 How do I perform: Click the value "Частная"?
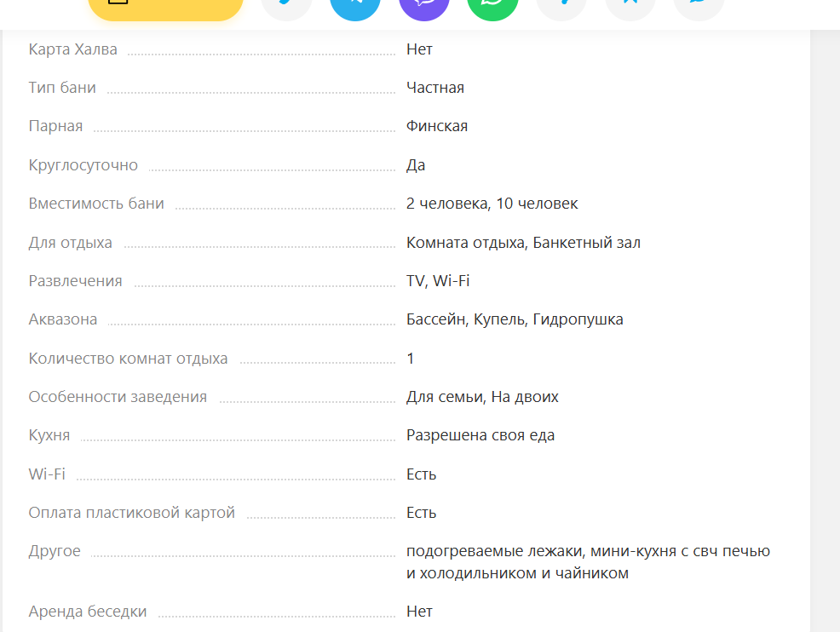[435, 88]
